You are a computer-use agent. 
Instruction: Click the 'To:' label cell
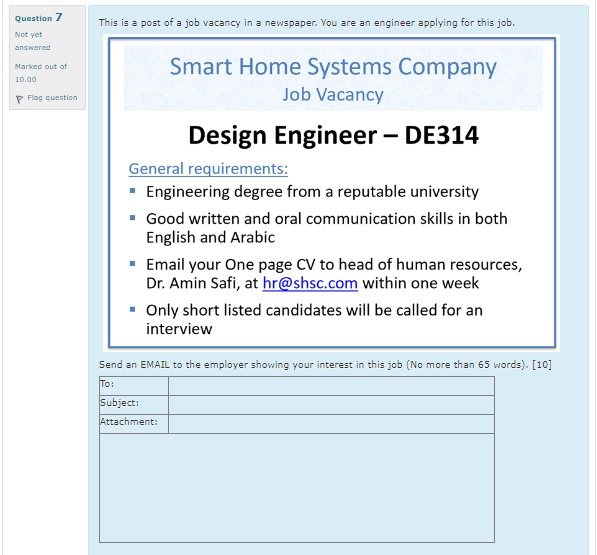click(x=134, y=386)
